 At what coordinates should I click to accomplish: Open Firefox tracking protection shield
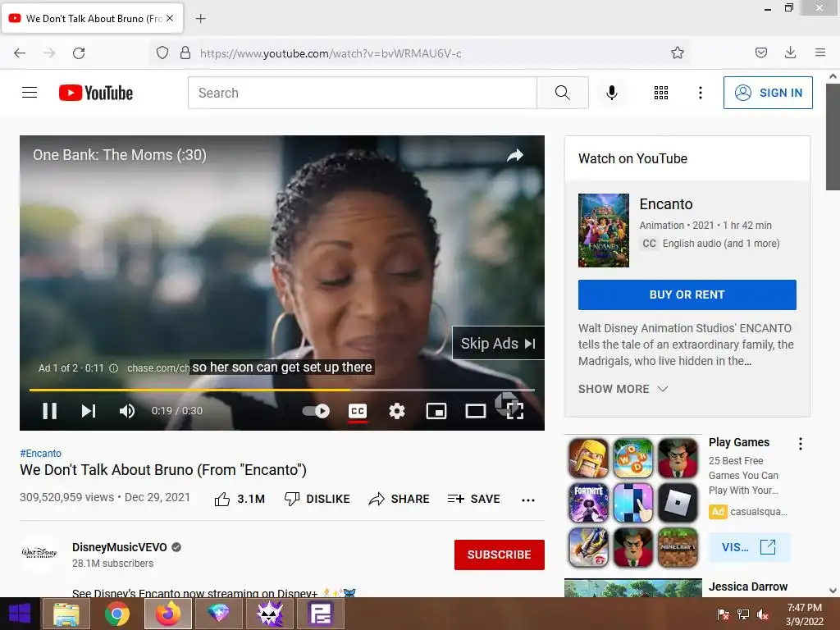click(162, 52)
